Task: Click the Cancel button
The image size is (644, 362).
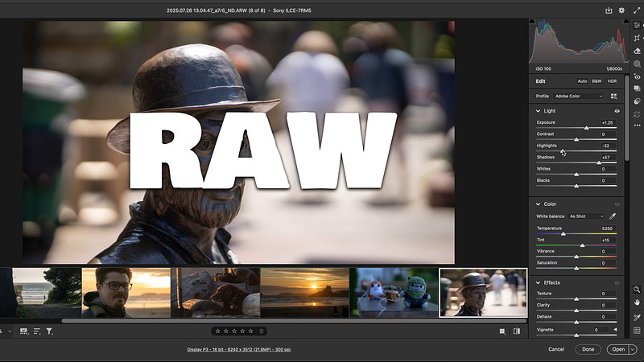Action: click(556, 349)
